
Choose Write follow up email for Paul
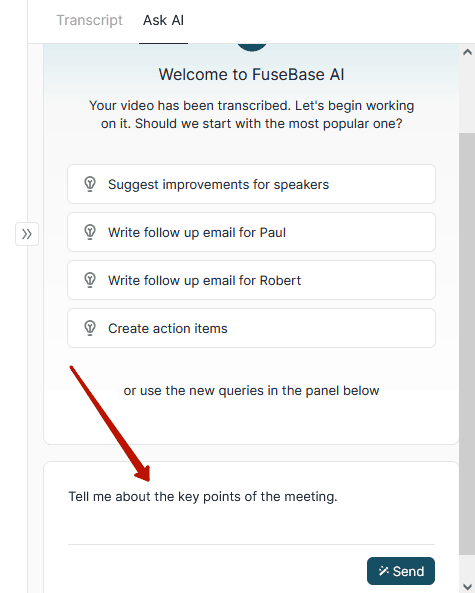coord(251,232)
